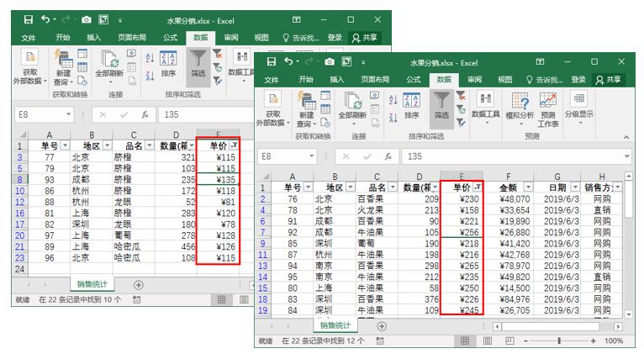
Task: Click clear filter icon in front window
Action: pyautogui.click(x=462, y=96)
